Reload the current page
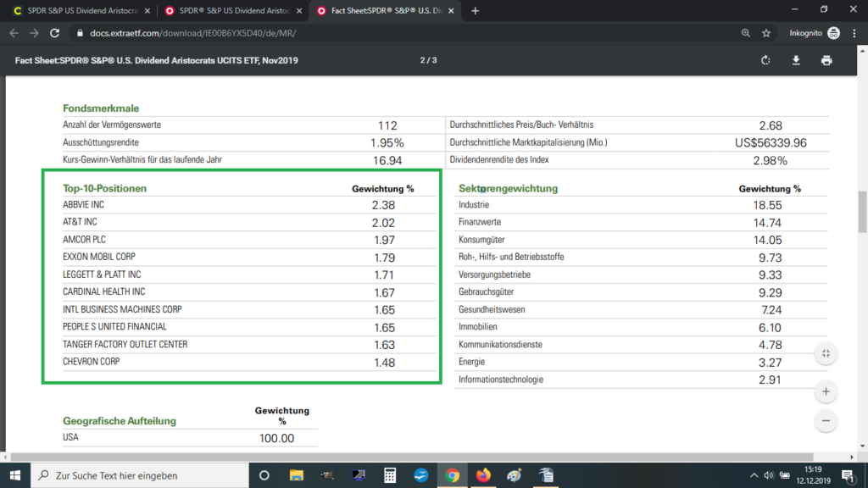Viewport: 868px width, 488px height. coord(55,33)
